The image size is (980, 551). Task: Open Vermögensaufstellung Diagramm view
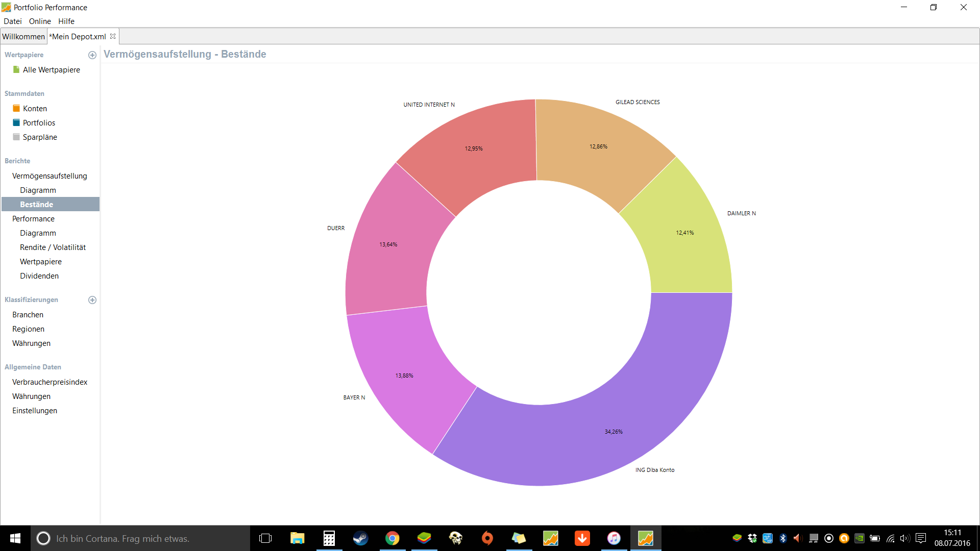tap(38, 190)
